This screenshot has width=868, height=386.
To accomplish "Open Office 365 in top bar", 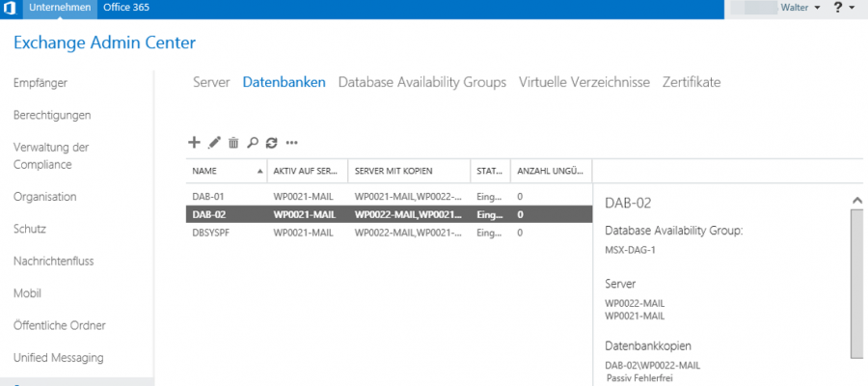I will (x=126, y=8).
